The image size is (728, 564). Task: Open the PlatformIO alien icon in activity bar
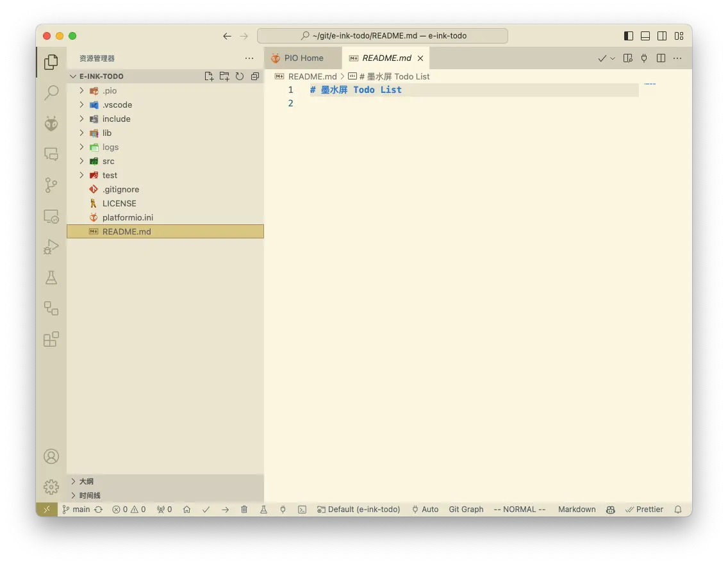[51, 124]
